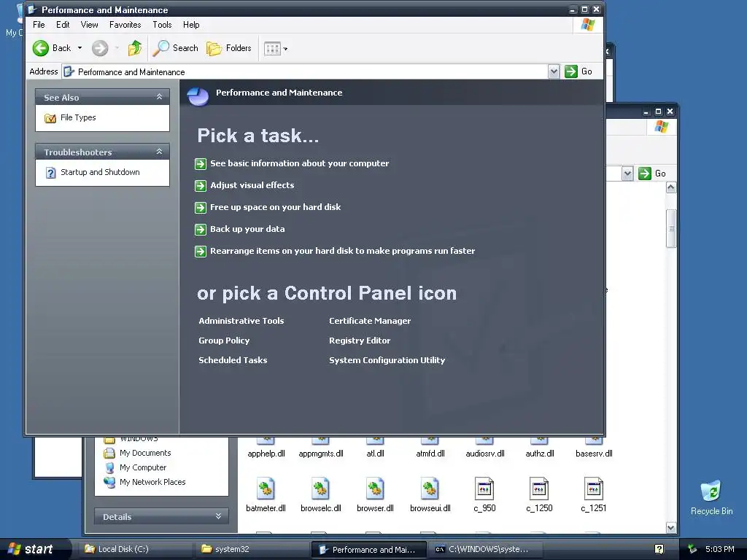The height and width of the screenshot is (560, 747).
Task: Open Administrative Tools
Action: [x=241, y=321]
